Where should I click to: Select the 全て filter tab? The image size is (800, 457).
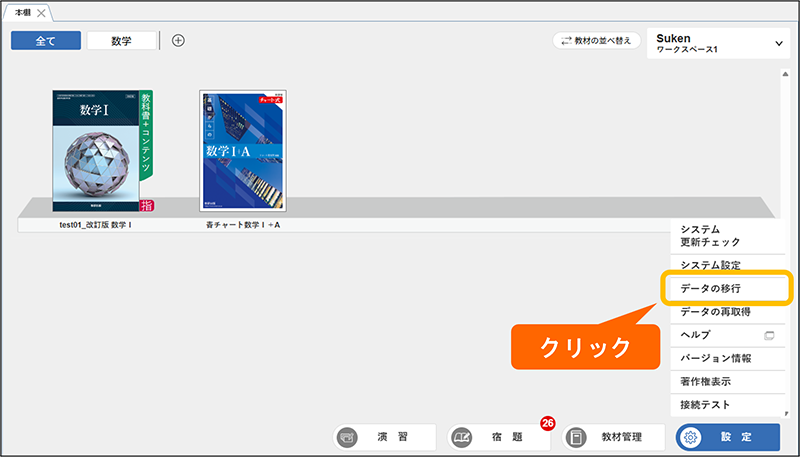[x=46, y=40]
